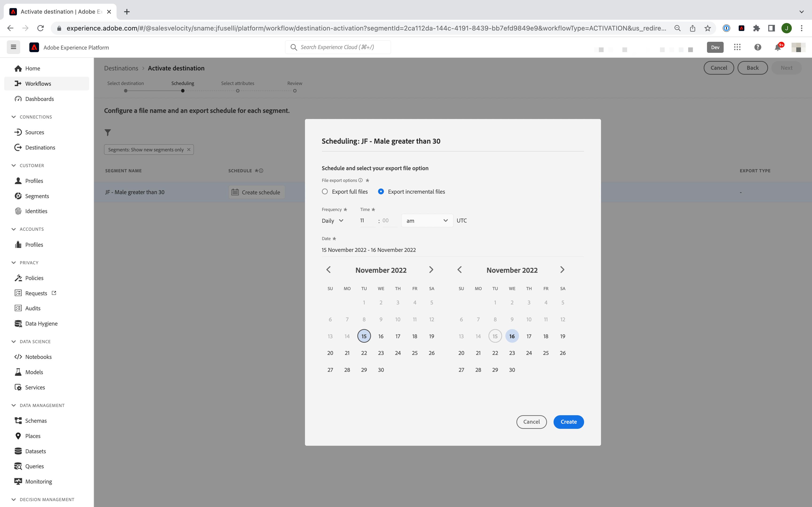Select Export full files radio button
The width and height of the screenshot is (812, 507).
click(x=324, y=192)
